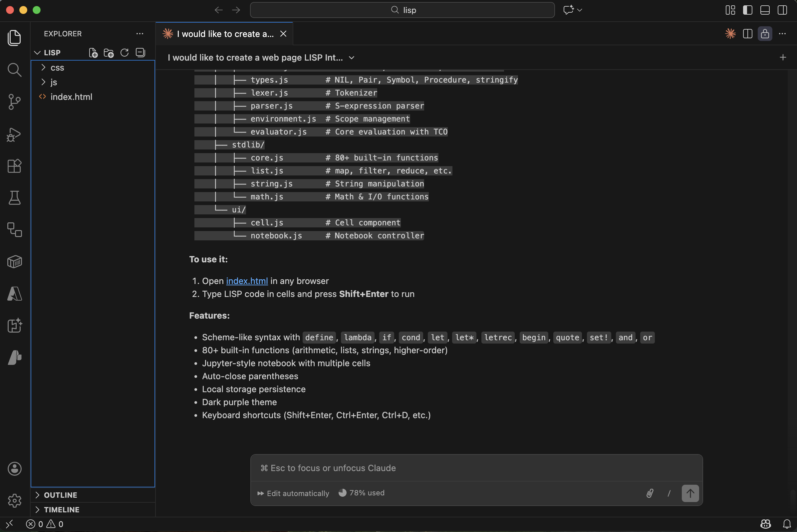
Task: Open the Run and Debug panel
Action: [15, 135]
